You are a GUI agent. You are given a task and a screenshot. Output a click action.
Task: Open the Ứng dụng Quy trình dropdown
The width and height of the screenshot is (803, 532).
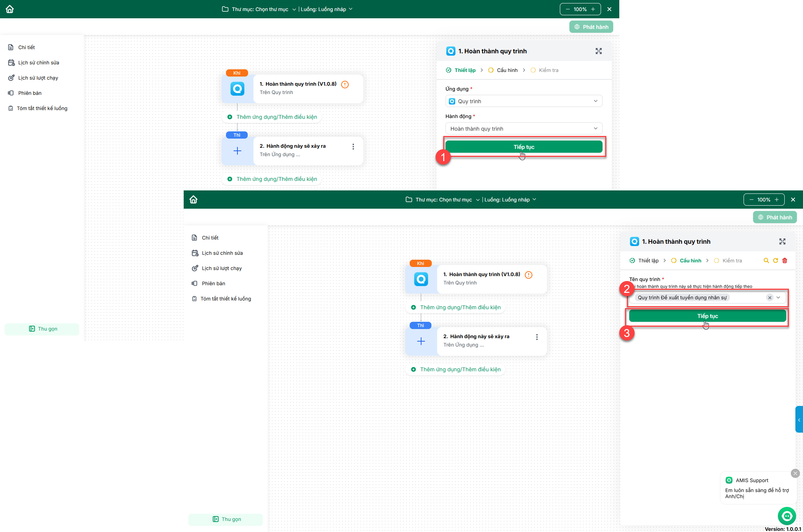tap(524, 101)
